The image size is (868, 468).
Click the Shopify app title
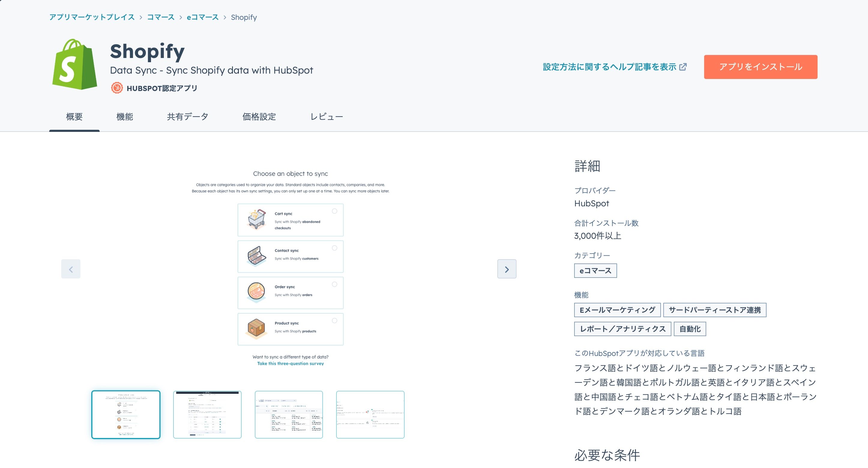147,51
